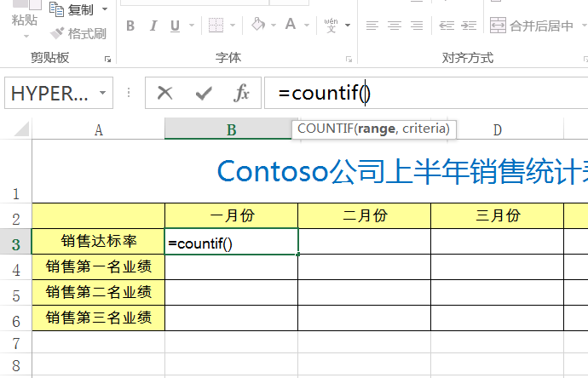Open the Font Color dropdown arrow
This screenshot has height=378, width=588.
307,26
